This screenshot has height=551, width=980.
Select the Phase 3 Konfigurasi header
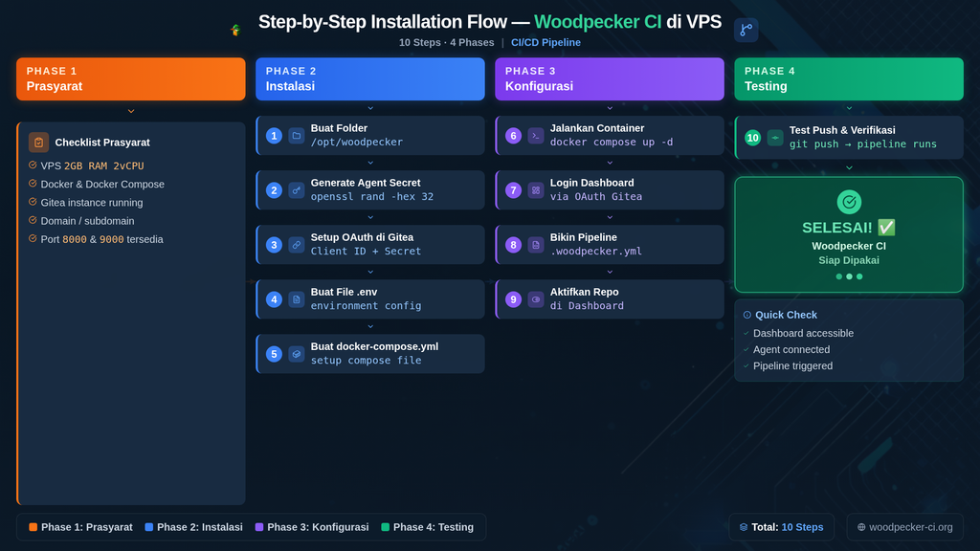click(x=610, y=78)
